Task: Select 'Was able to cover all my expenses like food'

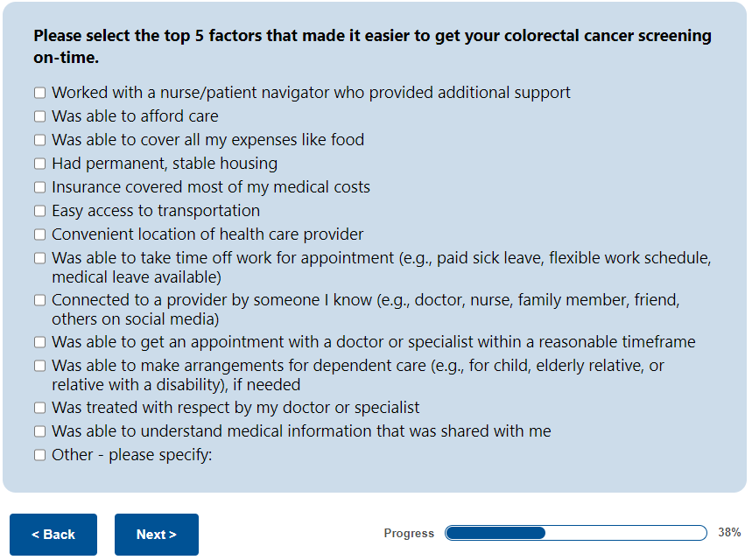Action: [39, 140]
